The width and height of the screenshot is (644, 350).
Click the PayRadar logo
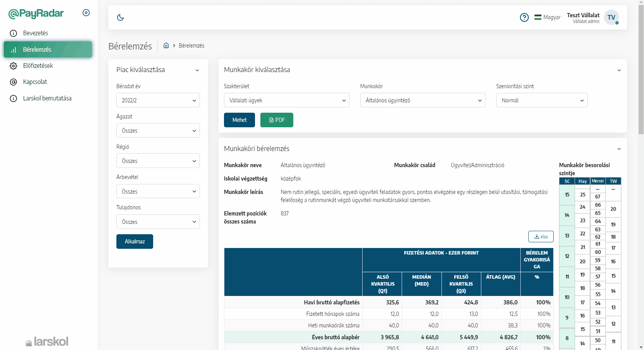[x=36, y=13]
